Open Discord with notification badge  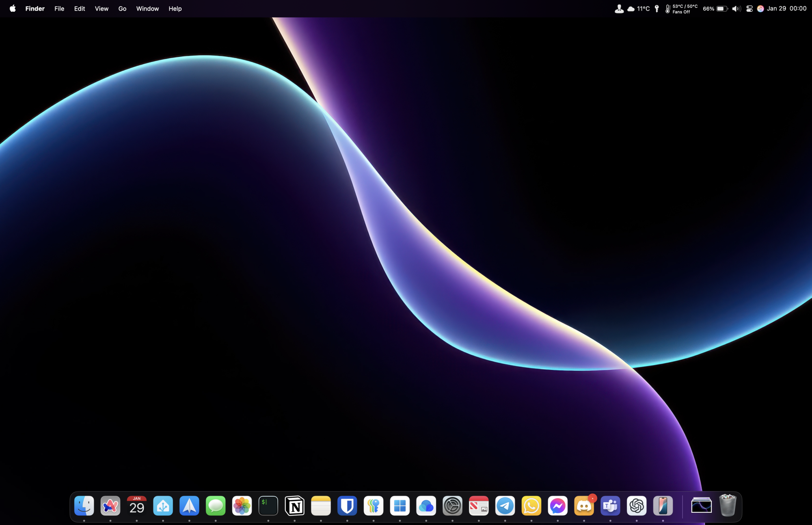pyautogui.click(x=584, y=506)
